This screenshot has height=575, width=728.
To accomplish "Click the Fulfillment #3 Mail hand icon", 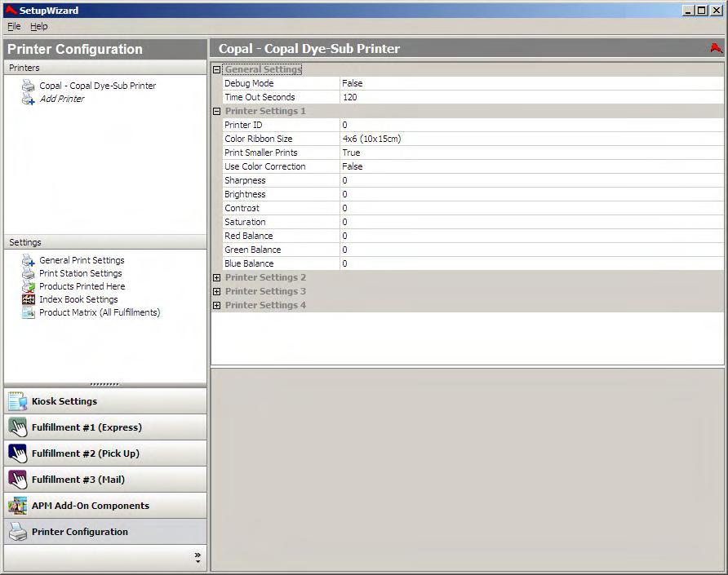I will point(18,480).
